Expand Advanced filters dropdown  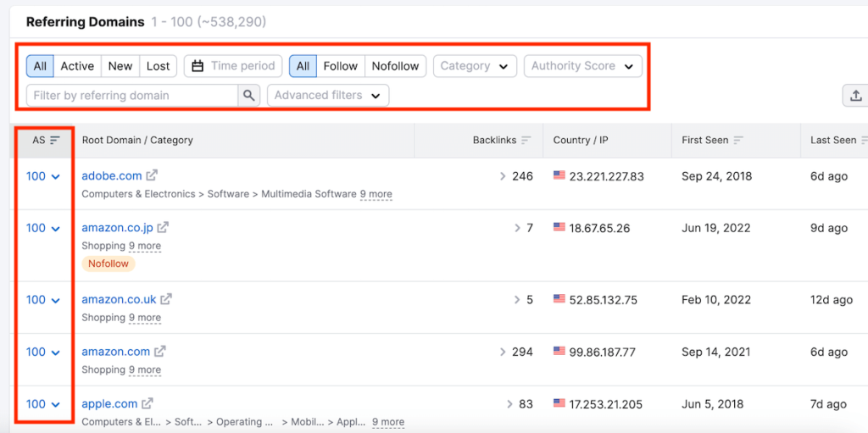click(x=327, y=96)
